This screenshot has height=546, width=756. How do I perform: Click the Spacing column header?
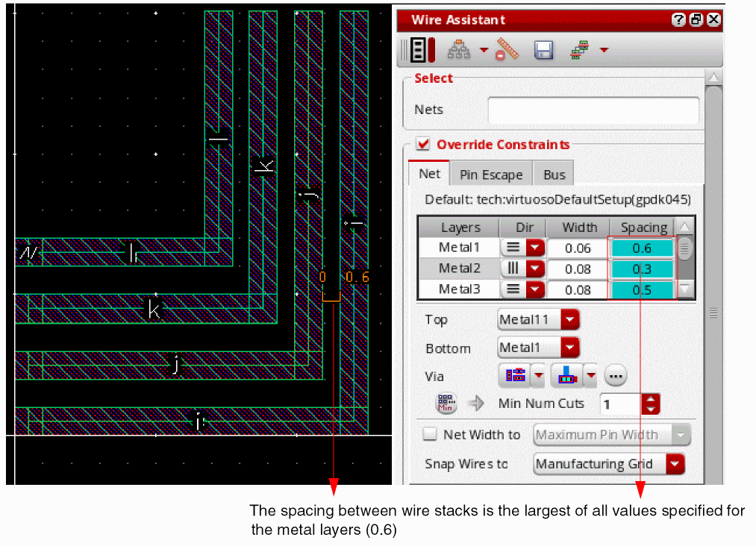click(x=643, y=227)
